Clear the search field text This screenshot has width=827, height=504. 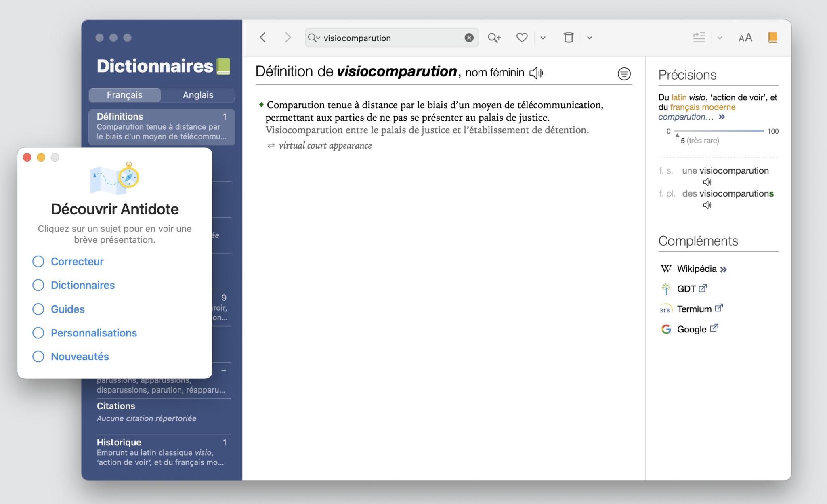(469, 38)
